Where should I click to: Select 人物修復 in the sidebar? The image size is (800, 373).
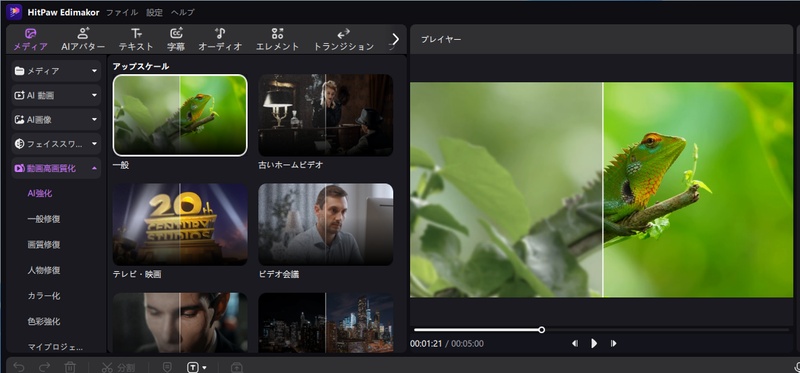tap(44, 270)
